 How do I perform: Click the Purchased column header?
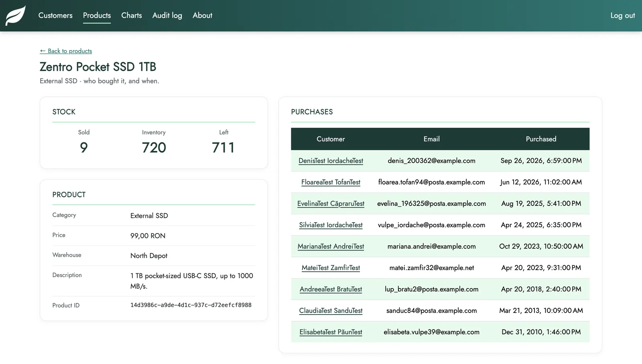(541, 139)
